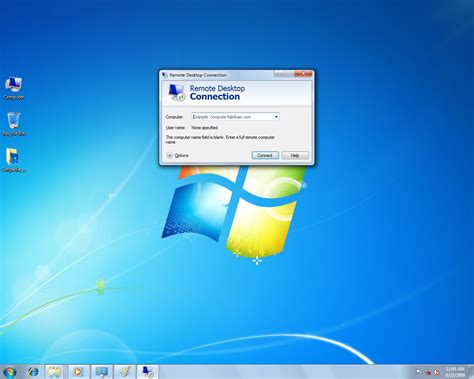Image resolution: width=474 pixels, height=379 pixels.
Task: Click the two-monitors taskbar icon
Action: click(x=101, y=372)
